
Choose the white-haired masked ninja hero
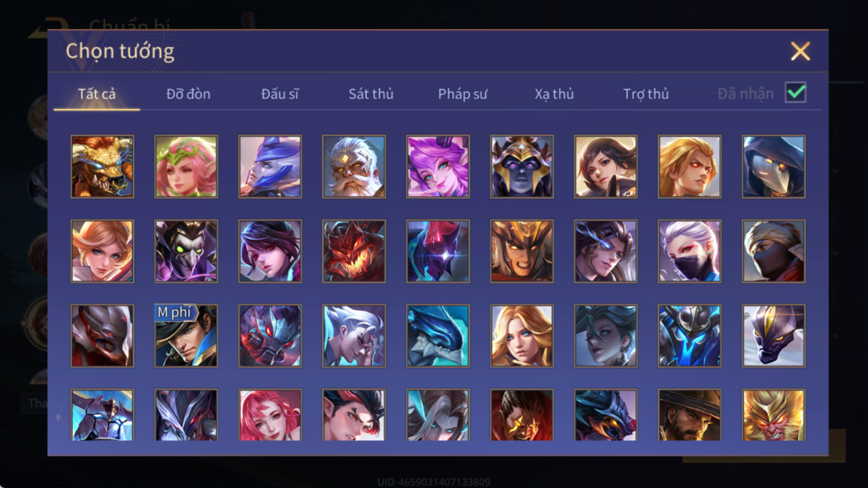(690, 251)
